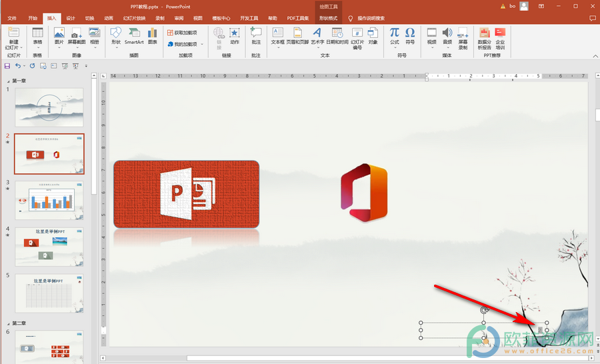
Task: Start slideshow from beginning via quick access icon
Action: 75,66
